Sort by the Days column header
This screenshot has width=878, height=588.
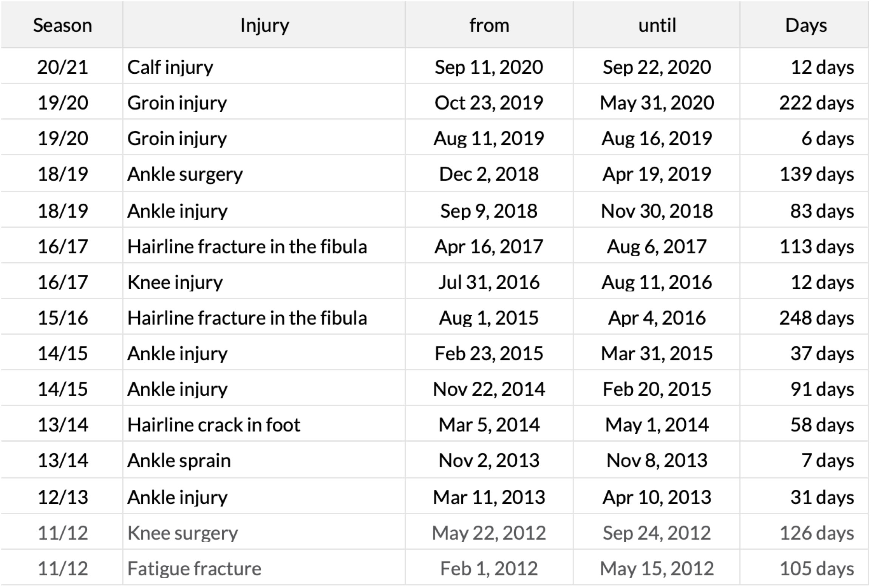(x=806, y=26)
